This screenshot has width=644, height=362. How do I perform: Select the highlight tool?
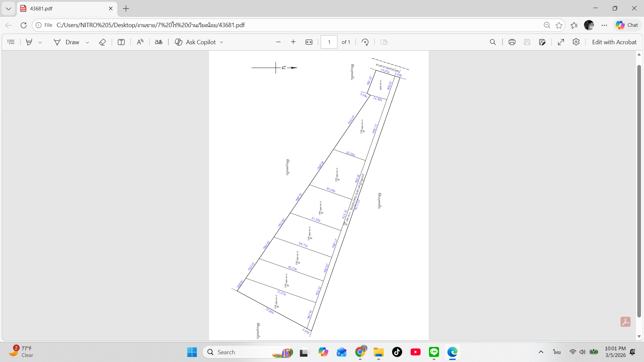[x=29, y=42]
